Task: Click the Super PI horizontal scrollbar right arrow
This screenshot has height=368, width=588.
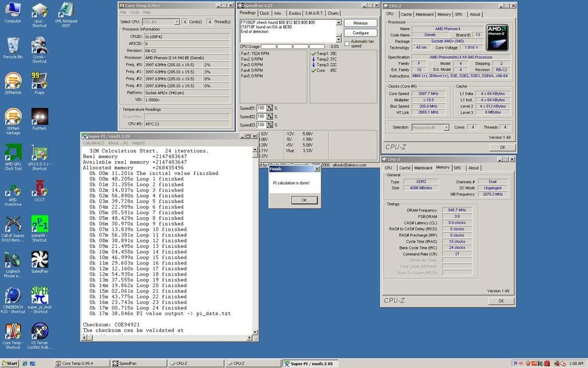Action: tap(249, 338)
